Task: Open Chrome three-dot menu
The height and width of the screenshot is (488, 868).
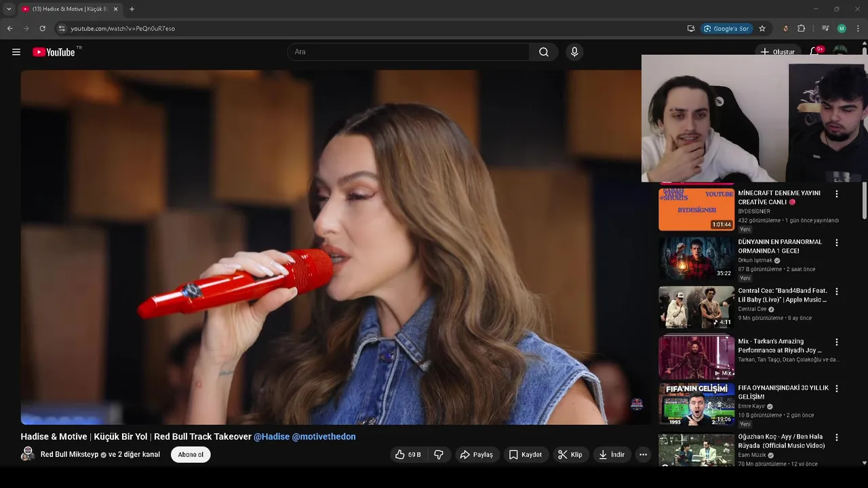Action: (859, 28)
